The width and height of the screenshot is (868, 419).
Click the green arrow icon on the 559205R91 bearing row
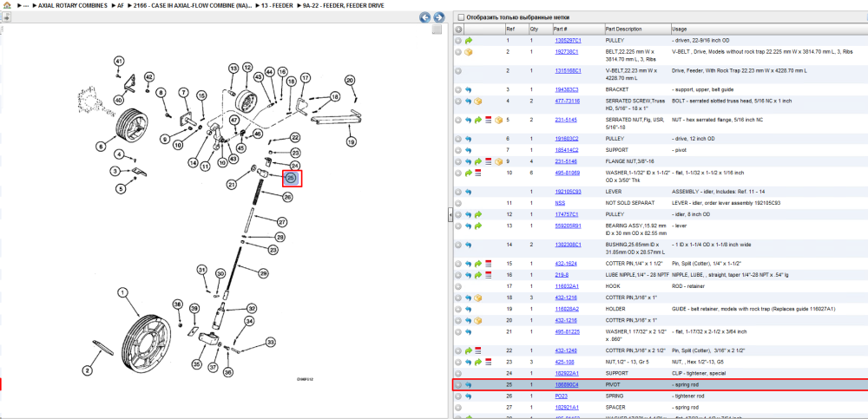(x=478, y=226)
